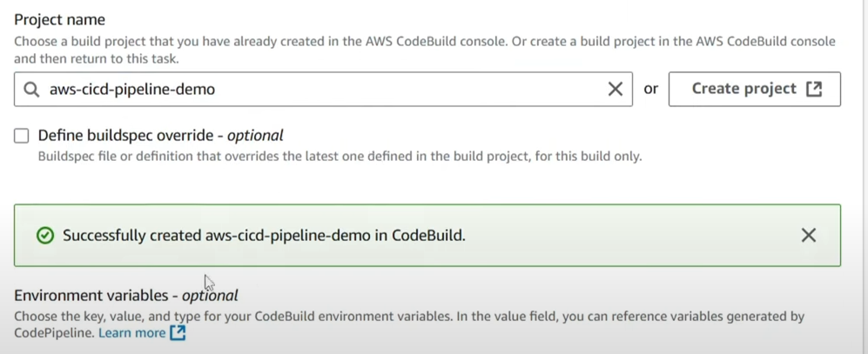Image resolution: width=868 pixels, height=354 pixels.
Task: Click the 'Environment variables - optional' heading
Action: click(126, 296)
